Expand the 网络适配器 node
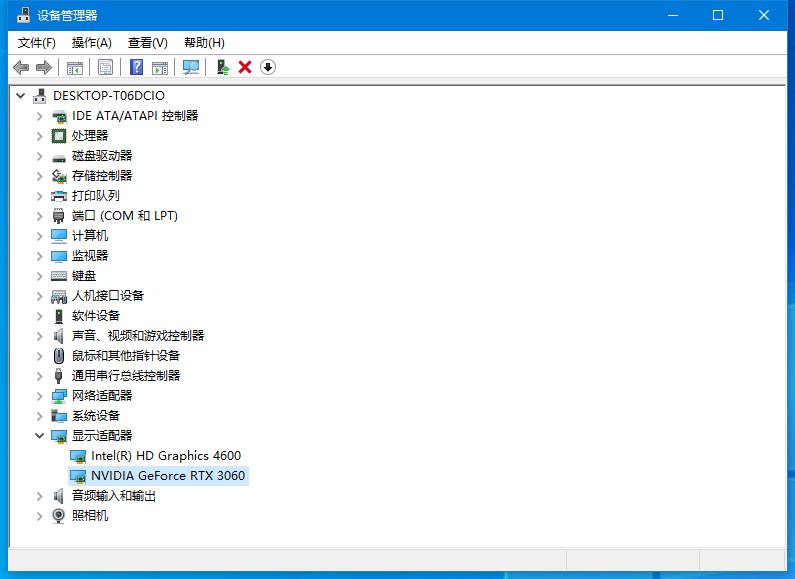Screen dimensions: 795x579 [x=40, y=396]
